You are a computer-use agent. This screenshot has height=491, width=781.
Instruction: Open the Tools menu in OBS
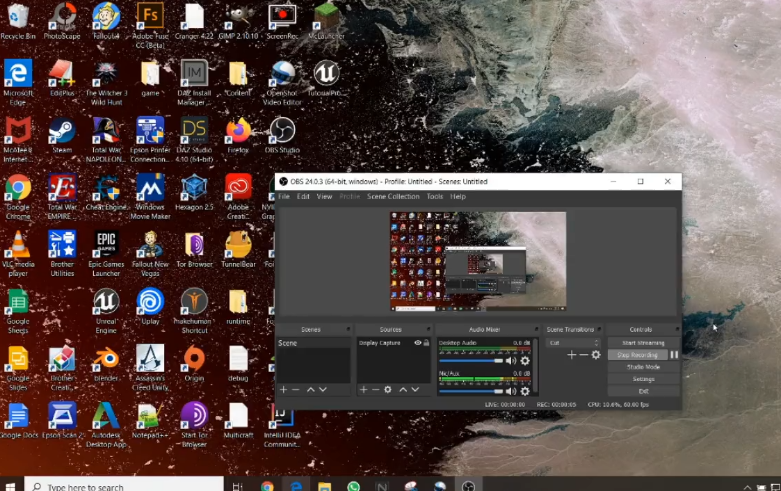pos(435,196)
